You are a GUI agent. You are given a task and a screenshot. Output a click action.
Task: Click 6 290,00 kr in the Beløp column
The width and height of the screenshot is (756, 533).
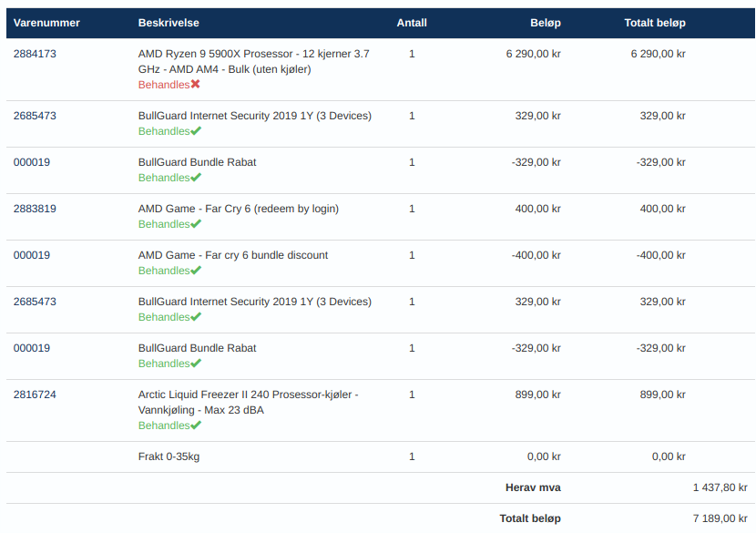pos(533,54)
